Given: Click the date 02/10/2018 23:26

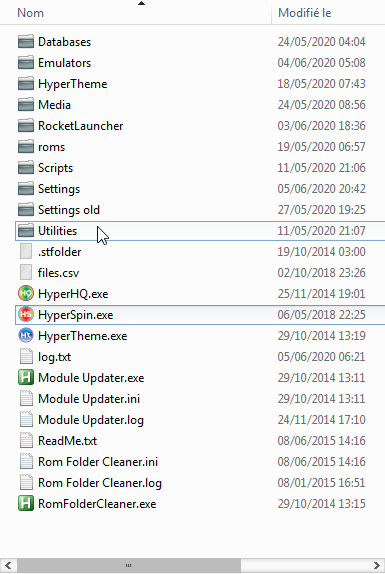Looking at the screenshot, I should (321, 273).
